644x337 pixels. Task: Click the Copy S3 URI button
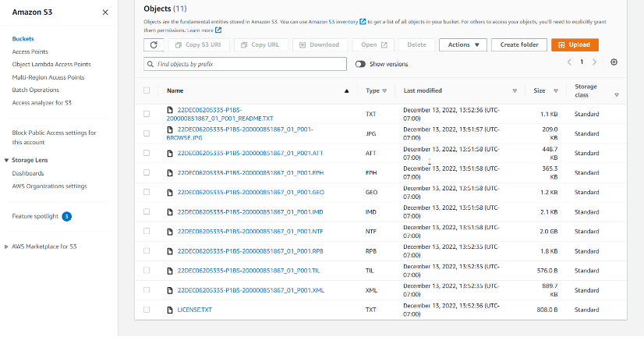198,44
